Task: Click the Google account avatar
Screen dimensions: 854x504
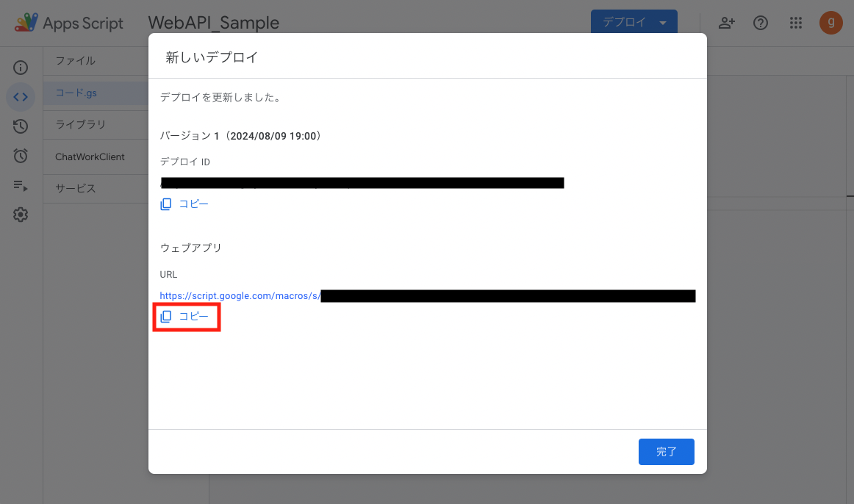Action: tap(830, 23)
